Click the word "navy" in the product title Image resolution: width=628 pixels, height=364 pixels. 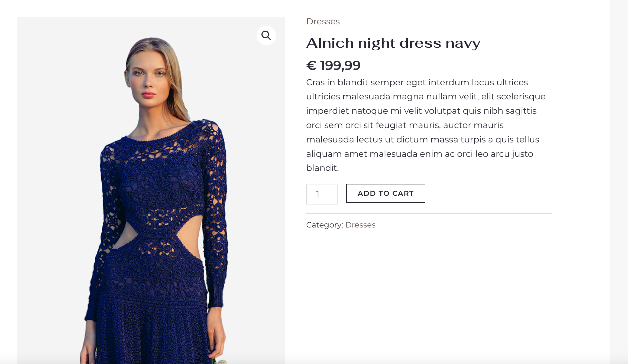463,43
